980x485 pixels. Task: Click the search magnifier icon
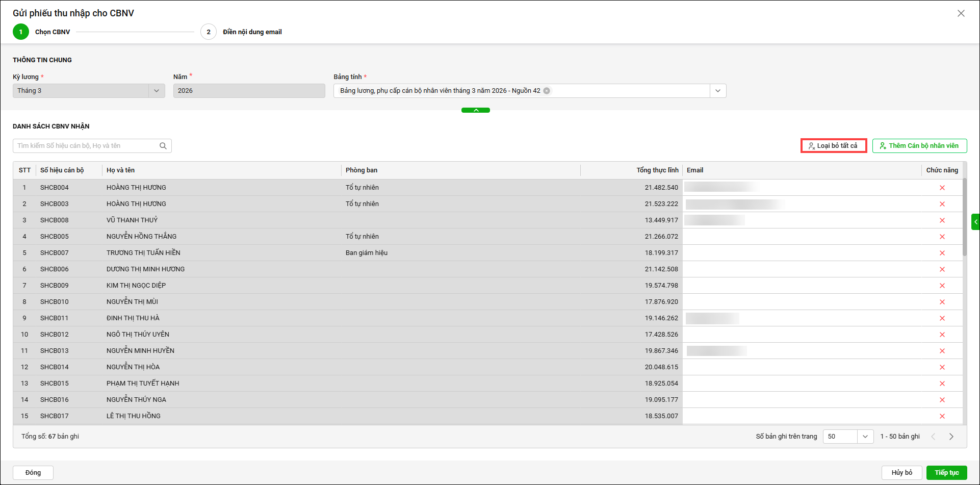click(x=163, y=146)
